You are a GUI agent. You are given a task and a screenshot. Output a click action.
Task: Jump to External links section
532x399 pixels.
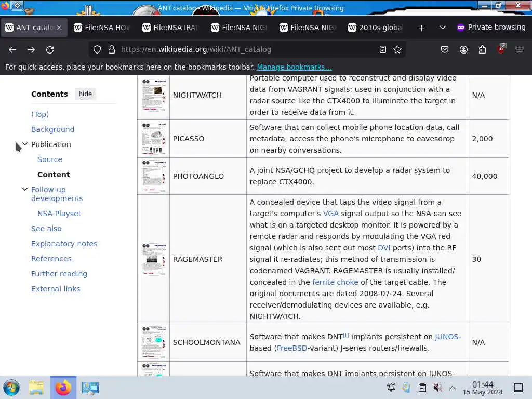tap(56, 289)
